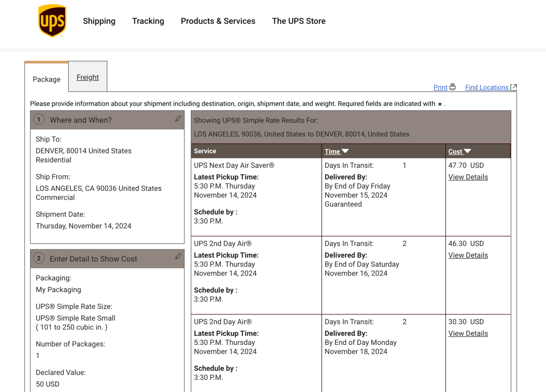Viewport: 546px width, 392px height.
Task: Click the UPS shield logo
Action: tap(52, 21)
